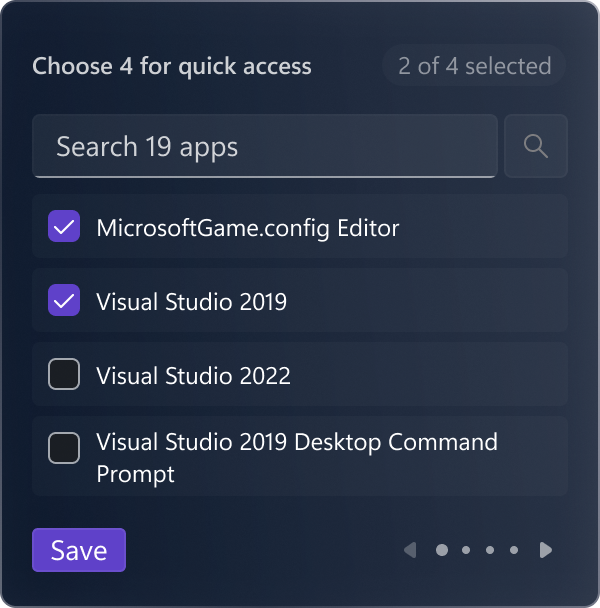The image size is (600, 608).
Task: Click the Visual Studio 2022 label text
Action: [193, 376]
